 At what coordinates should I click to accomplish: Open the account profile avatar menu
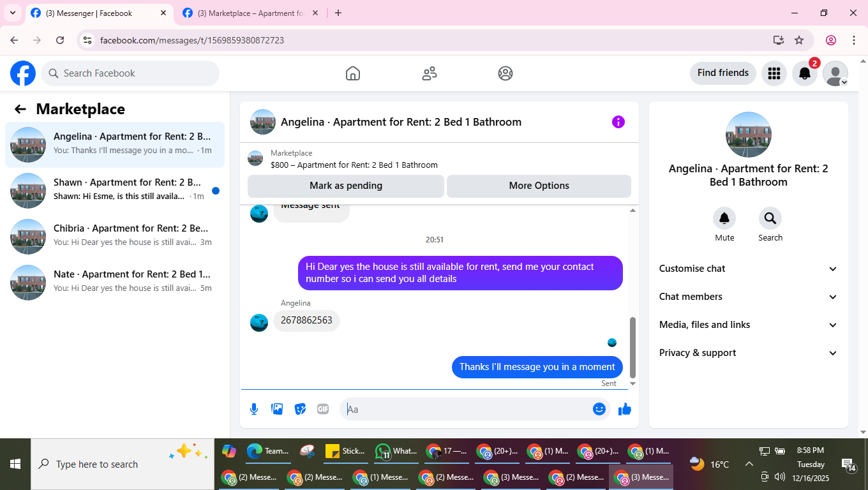click(835, 73)
